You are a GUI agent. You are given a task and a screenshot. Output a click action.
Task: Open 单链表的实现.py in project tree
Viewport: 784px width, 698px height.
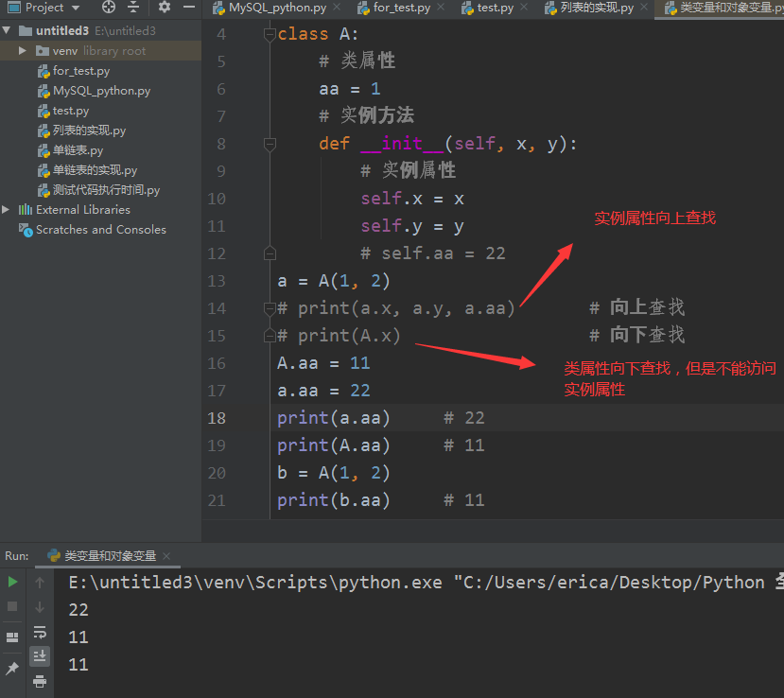pos(95,170)
